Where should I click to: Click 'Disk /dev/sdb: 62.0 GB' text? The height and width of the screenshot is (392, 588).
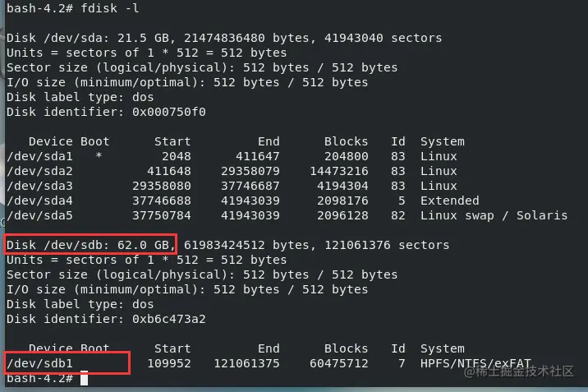tap(87, 245)
